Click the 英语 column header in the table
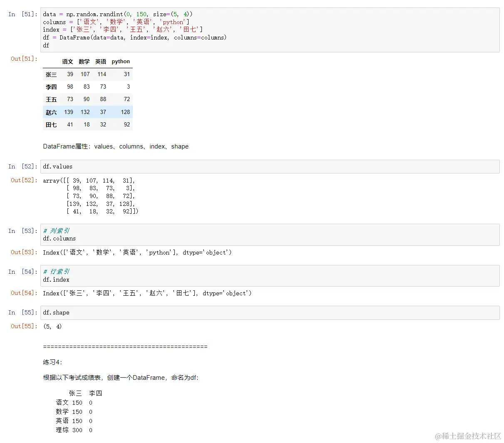Viewport: 504px width, 443px height. coord(101,62)
